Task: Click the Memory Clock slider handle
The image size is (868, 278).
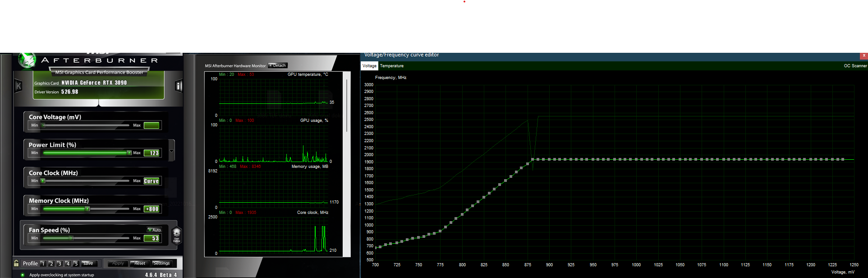Action: tap(87, 208)
